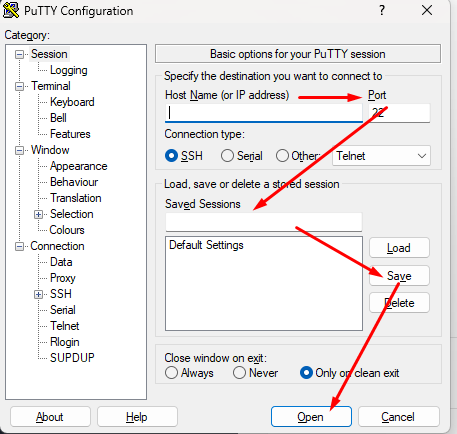Open Behaviour settings in tree
This screenshot has height=434, width=457.
(x=74, y=182)
